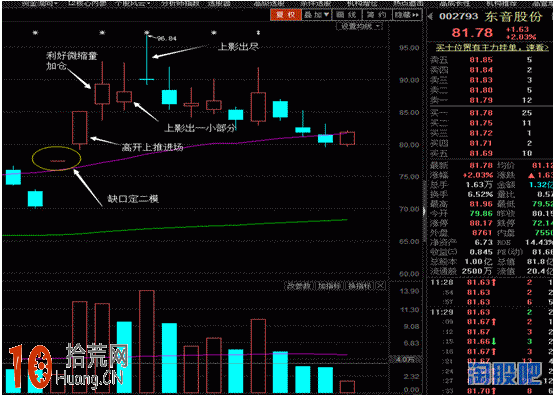
Task: Open the 叠加 overlay dropdown
Action: tap(317, 15)
